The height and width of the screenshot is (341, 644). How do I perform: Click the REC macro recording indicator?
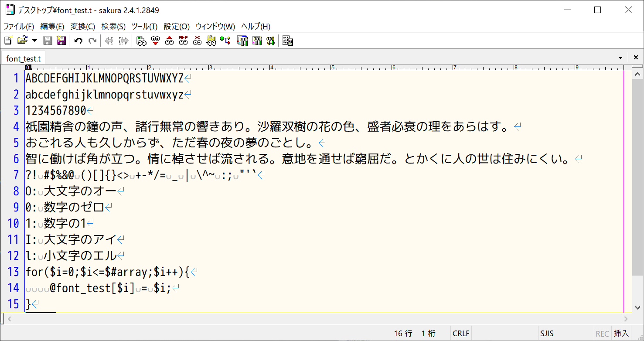point(602,334)
